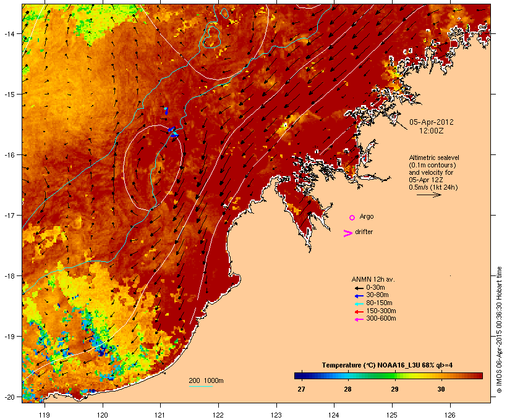Click the 300-600m depth label
The height and width of the screenshot is (420, 507).
pyautogui.click(x=381, y=319)
